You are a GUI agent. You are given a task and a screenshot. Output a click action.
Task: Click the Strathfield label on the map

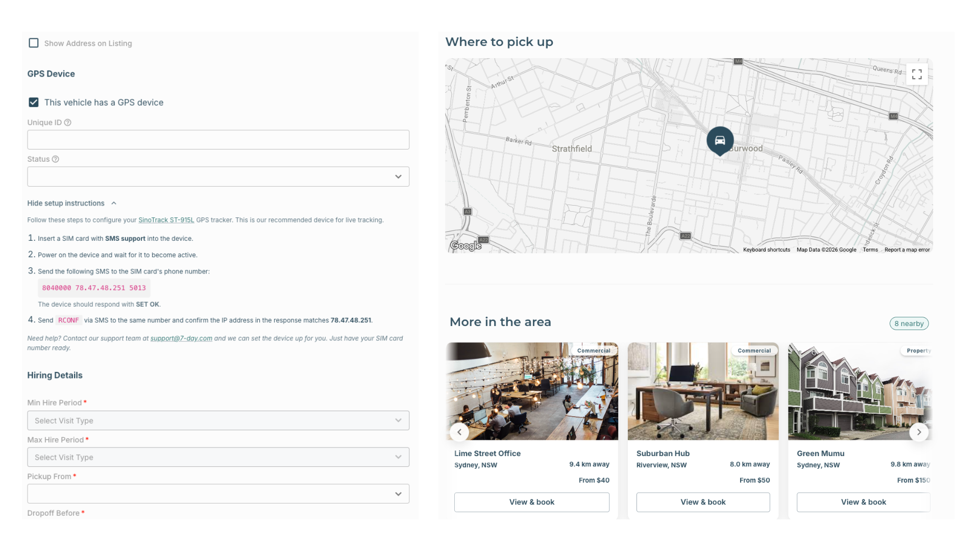[x=572, y=149]
